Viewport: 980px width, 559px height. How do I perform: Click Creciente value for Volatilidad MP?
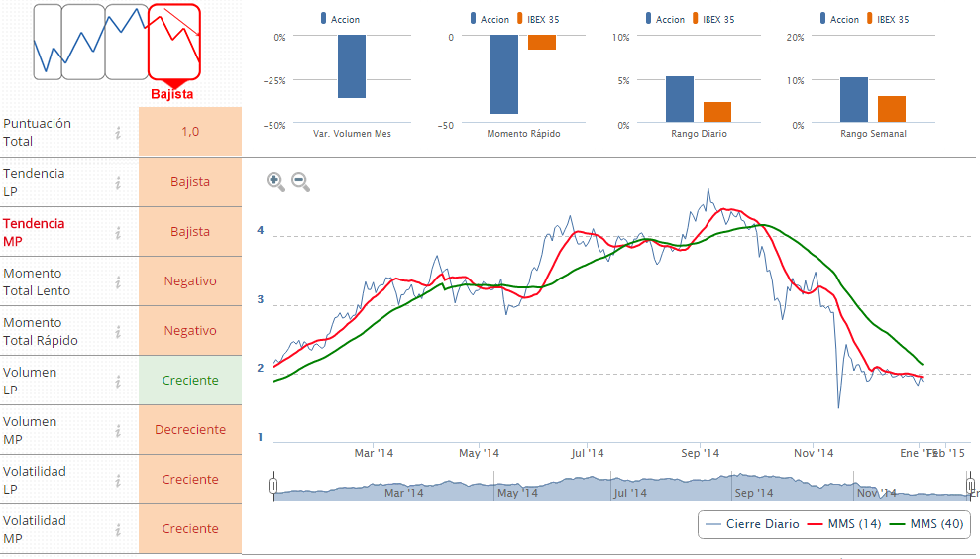click(x=190, y=528)
